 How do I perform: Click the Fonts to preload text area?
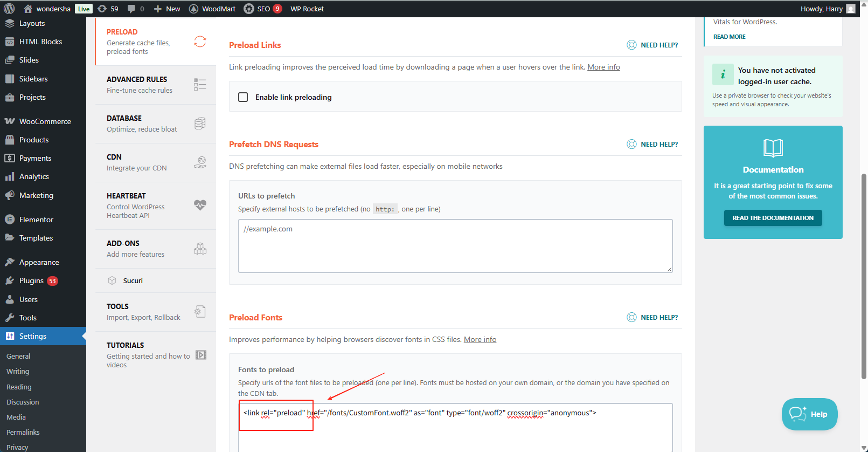point(455,428)
